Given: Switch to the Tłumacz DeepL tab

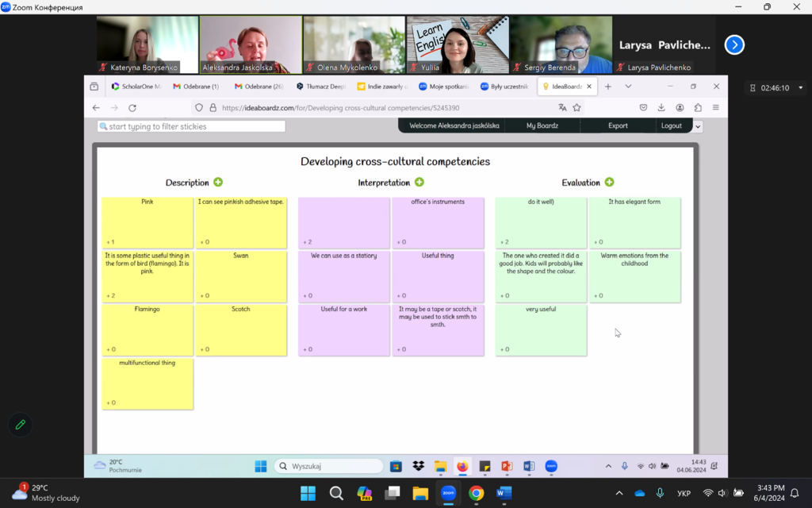Looking at the screenshot, I should 321,87.
